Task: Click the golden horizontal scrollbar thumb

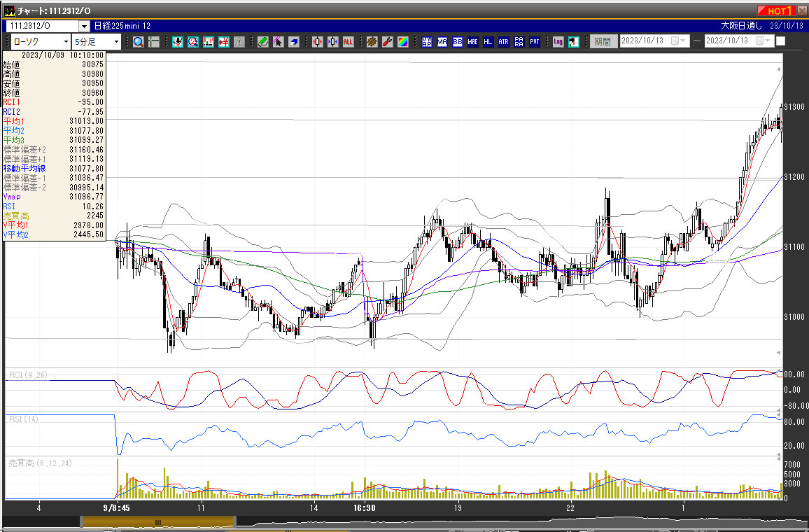Action: tap(158, 522)
